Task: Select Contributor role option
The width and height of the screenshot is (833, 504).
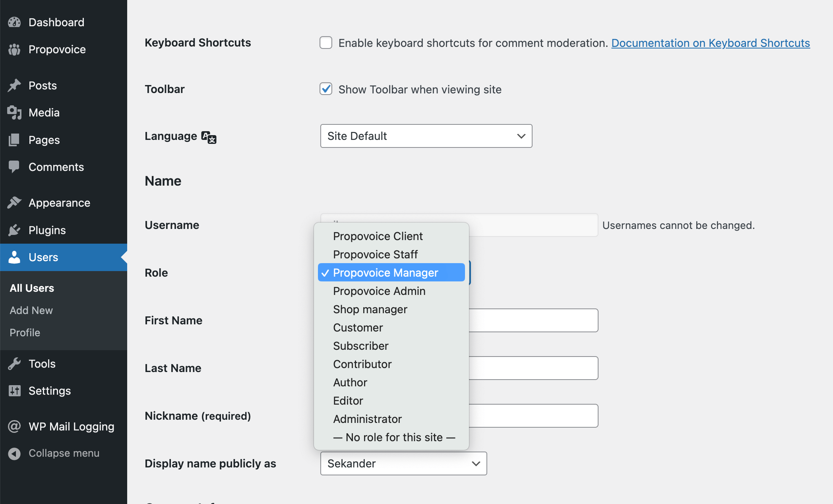Action: point(391,364)
